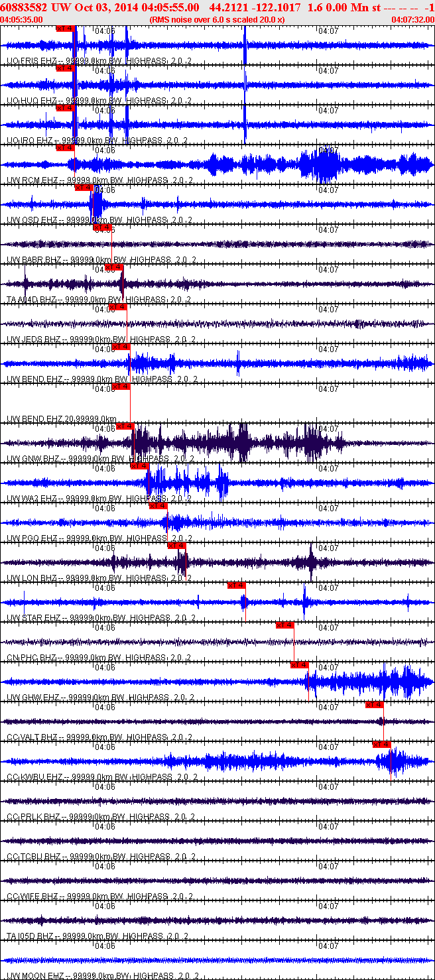
Task: Click the red pick flag on UW WA2 trace
Action: pos(140,465)
